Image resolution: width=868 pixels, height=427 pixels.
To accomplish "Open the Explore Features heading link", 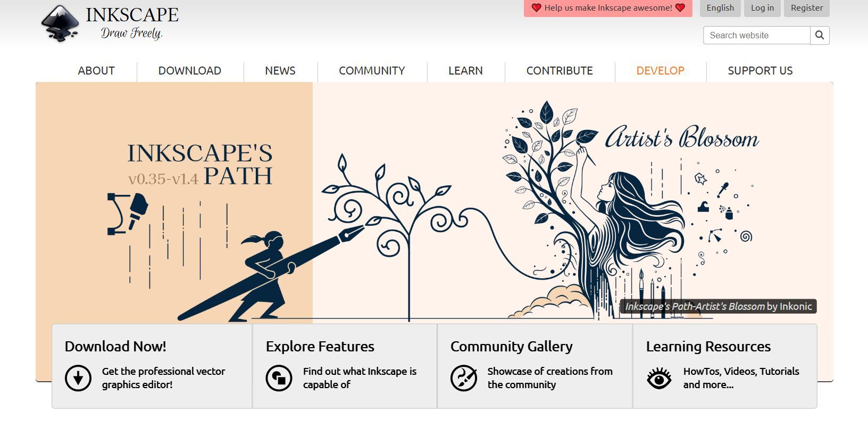I will 320,347.
